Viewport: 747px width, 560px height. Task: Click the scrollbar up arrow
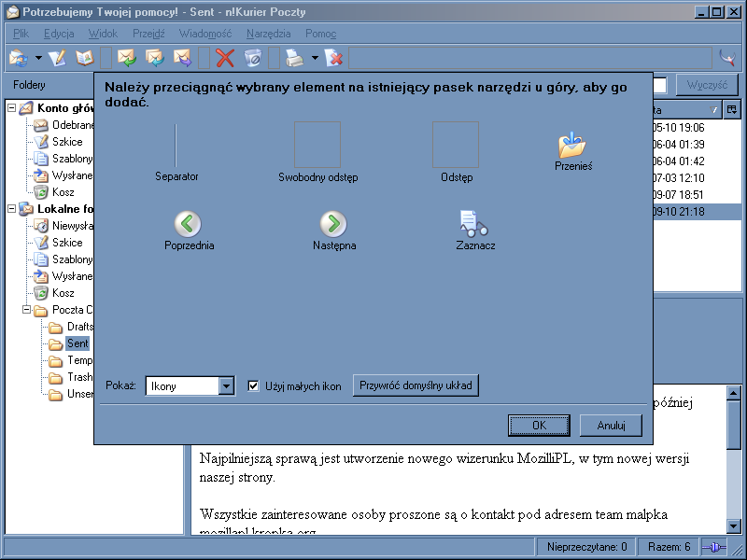(733, 393)
